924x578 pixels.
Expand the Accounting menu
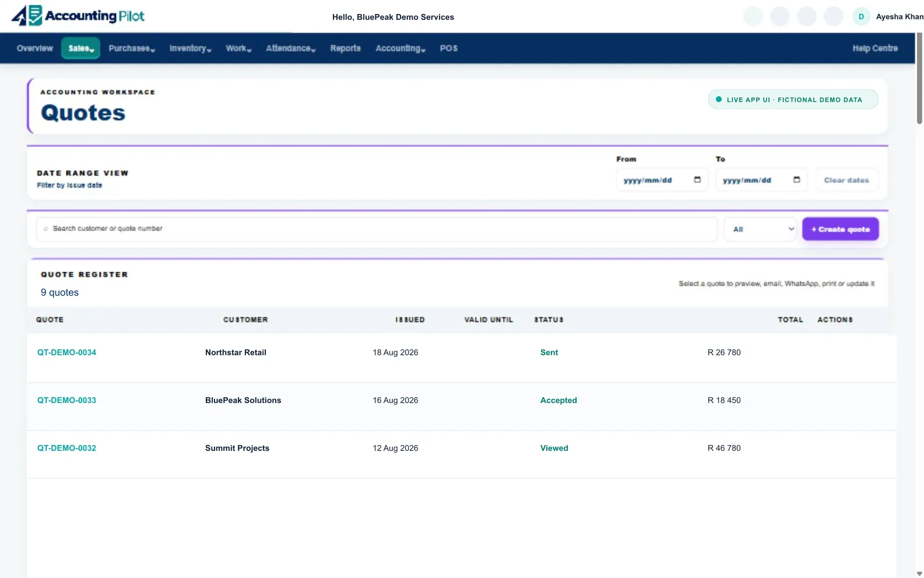tap(400, 48)
